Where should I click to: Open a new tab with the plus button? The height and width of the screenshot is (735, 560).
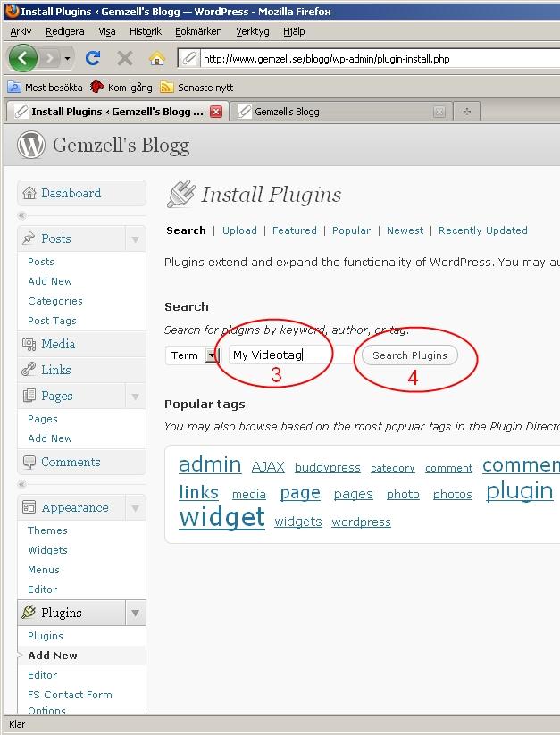point(467,112)
